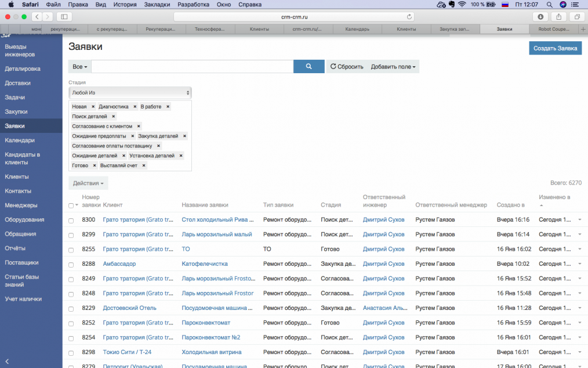The width and height of the screenshot is (588, 368).
Task: Click into the search text field
Action: tap(192, 67)
